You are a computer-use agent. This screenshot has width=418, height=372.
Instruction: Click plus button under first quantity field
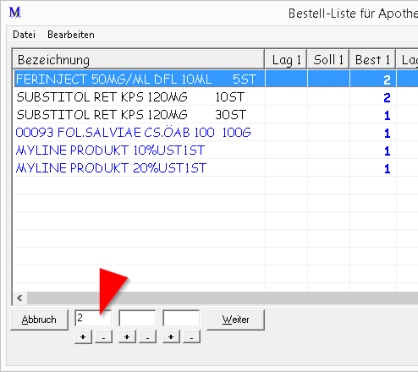point(83,337)
